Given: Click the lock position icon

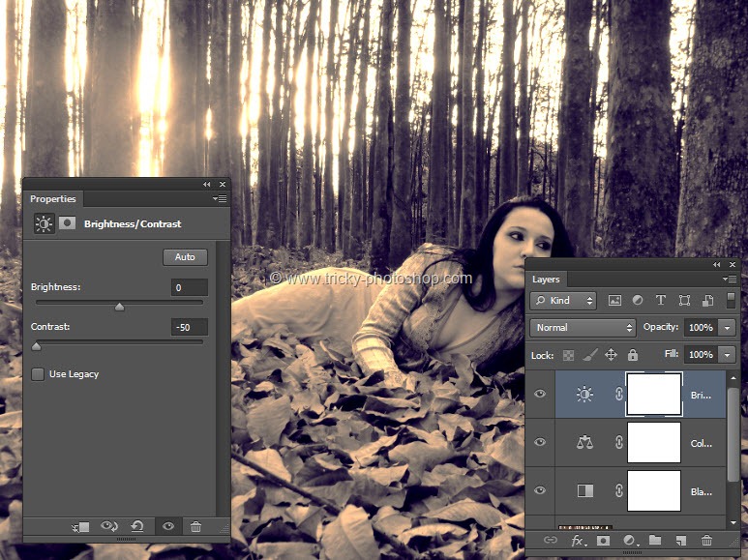Looking at the screenshot, I should pyautogui.click(x=611, y=355).
